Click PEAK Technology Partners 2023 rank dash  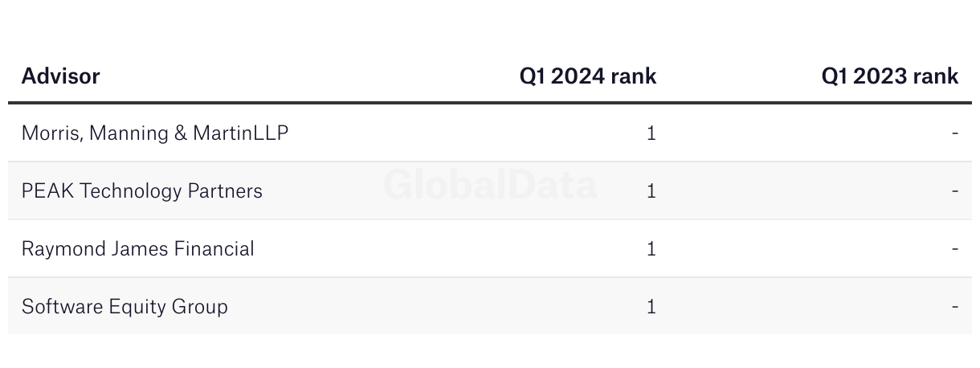coord(955,191)
